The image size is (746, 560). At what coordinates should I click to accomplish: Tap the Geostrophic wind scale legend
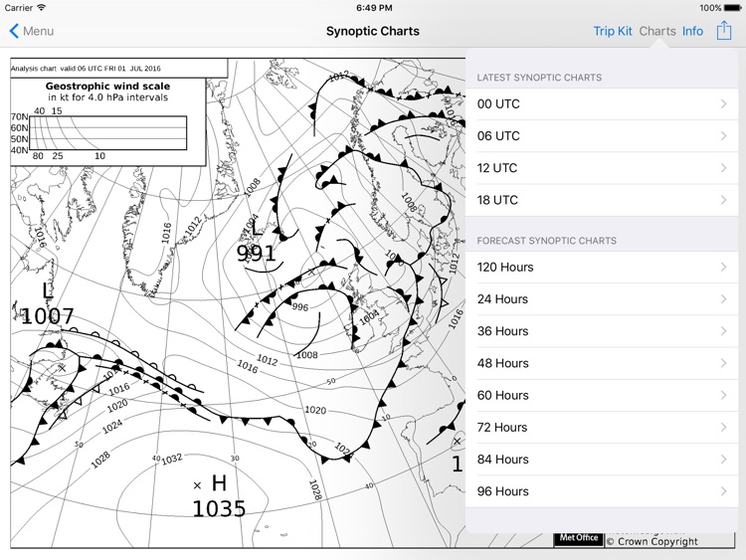coord(108,121)
